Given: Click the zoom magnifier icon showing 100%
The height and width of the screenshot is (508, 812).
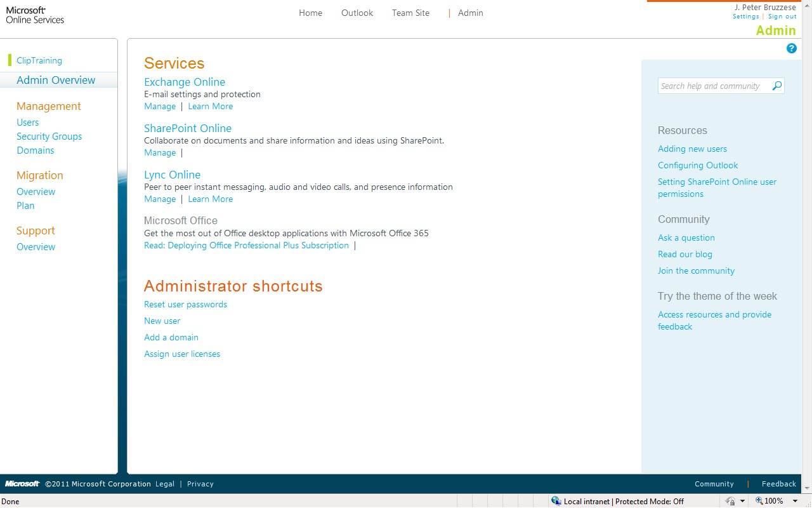Looking at the screenshot, I should point(759,501).
